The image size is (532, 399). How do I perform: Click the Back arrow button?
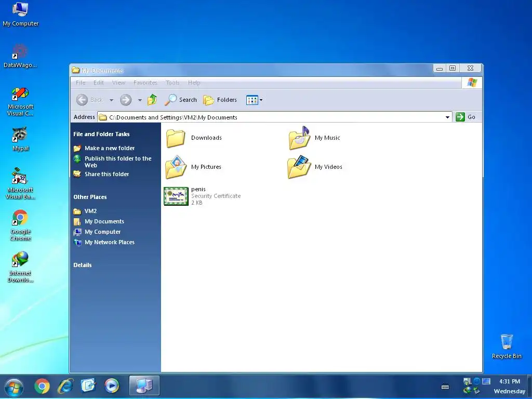pos(82,100)
